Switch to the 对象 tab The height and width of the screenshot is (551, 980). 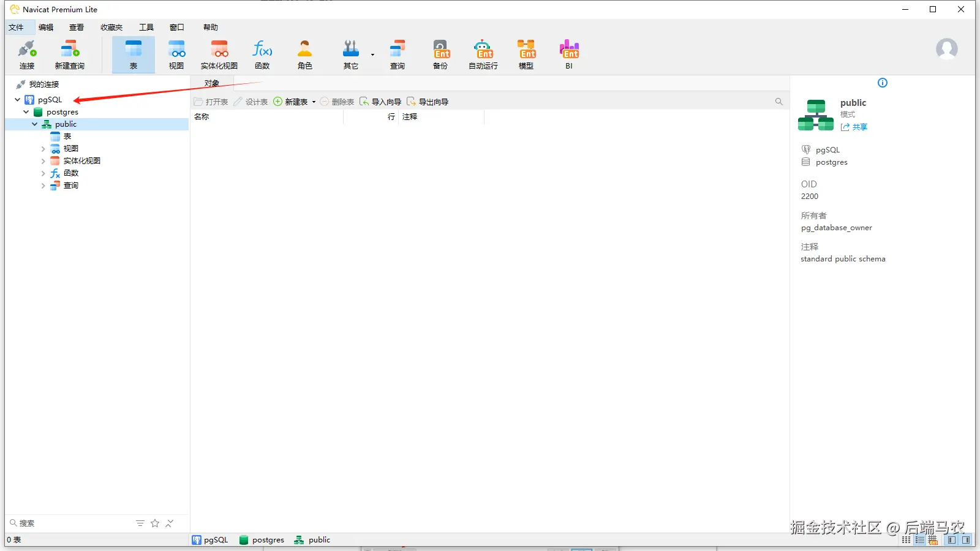tap(212, 83)
